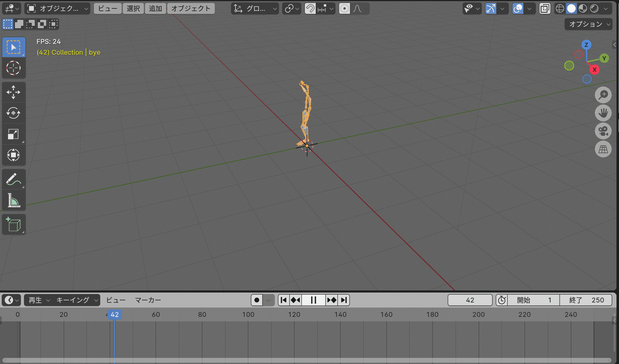The width and height of the screenshot is (619, 364).
Task: Switch to rendered viewport shading
Action: pos(594,8)
